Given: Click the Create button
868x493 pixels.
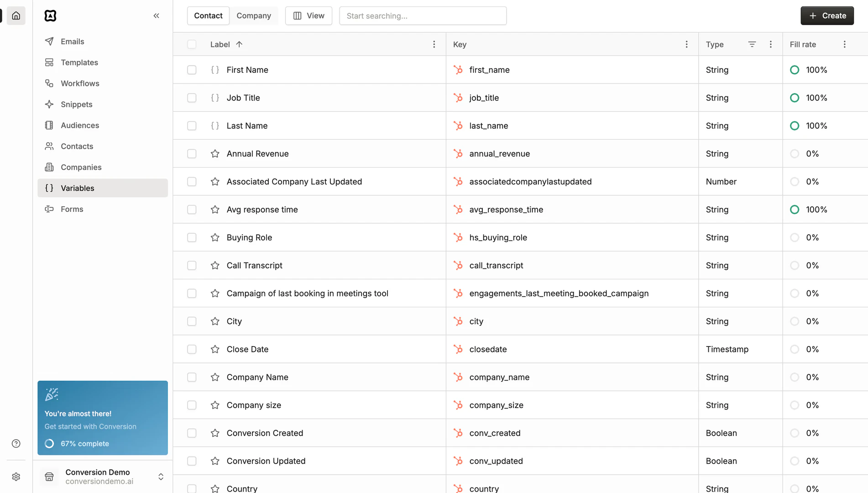Looking at the screenshot, I should pyautogui.click(x=827, y=15).
